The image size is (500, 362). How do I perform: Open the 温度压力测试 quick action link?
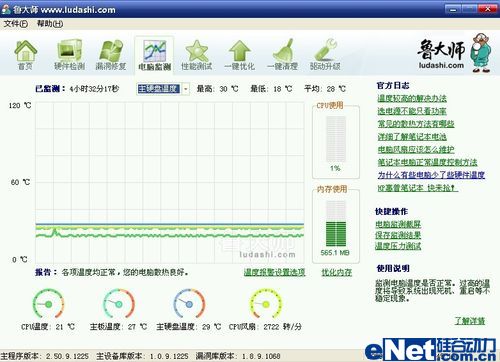(x=398, y=246)
